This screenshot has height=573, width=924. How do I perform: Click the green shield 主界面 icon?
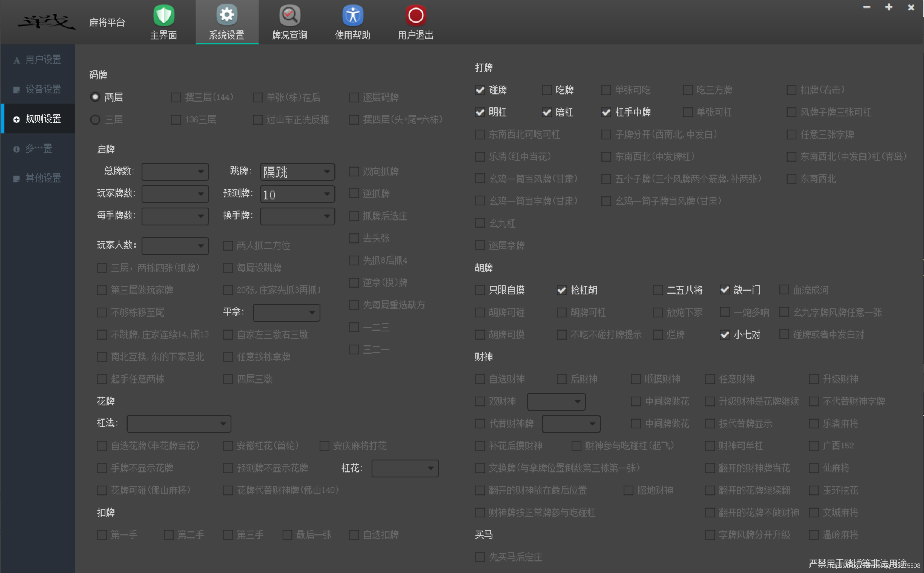click(x=164, y=16)
